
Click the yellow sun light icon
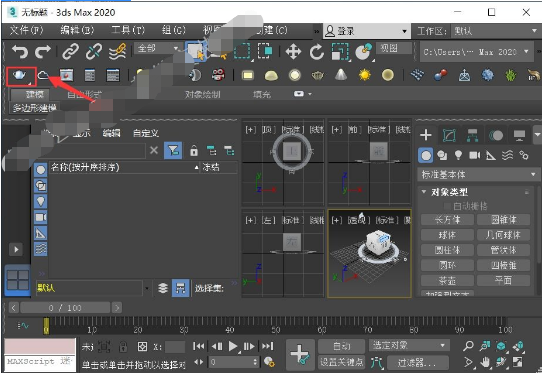coord(364,75)
